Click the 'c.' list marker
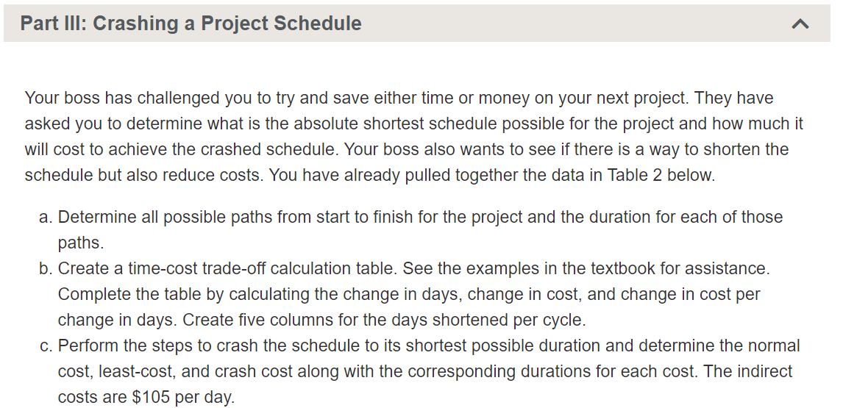Image resolution: width=868 pixels, height=408 pixels. coord(46,346)
